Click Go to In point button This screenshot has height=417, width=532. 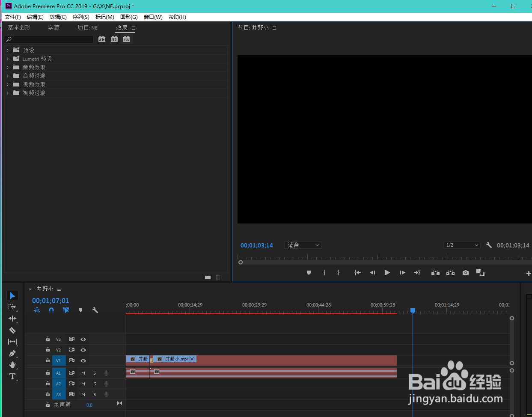pos(357,273)
